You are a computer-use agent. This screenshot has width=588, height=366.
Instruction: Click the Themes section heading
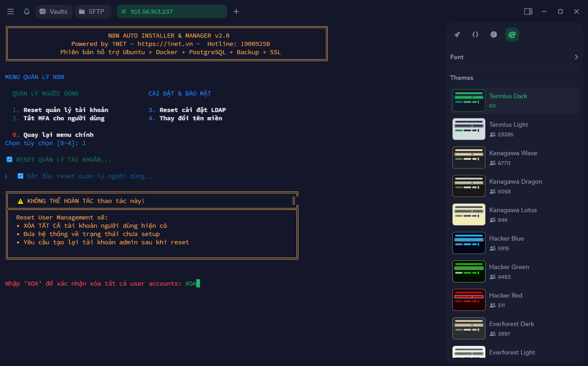point(462,78)
